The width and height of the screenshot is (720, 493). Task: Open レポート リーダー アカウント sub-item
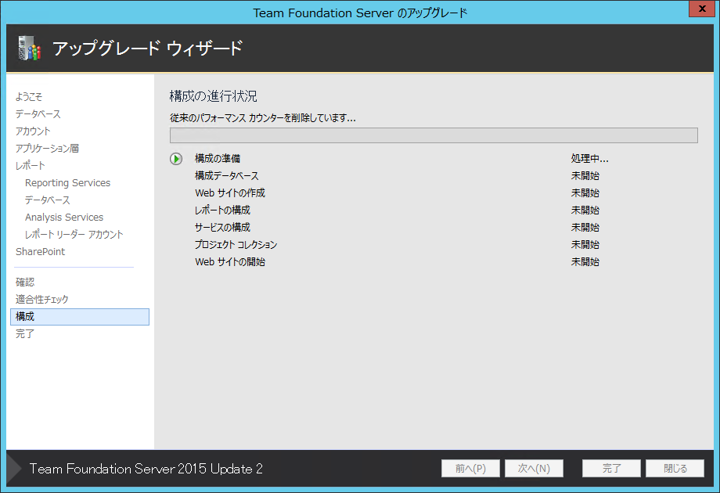74,234
